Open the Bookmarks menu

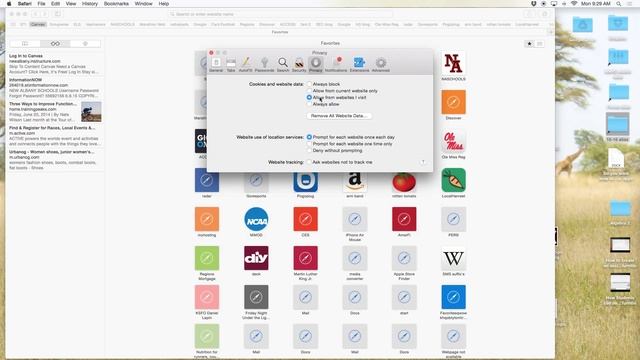[116, 4]
